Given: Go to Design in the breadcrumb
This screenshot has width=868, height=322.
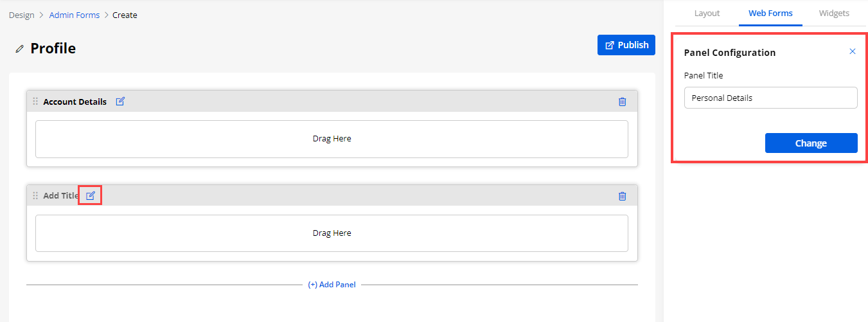Looking at the screenshot, I should pyautogui.click(x=21, y=15).
